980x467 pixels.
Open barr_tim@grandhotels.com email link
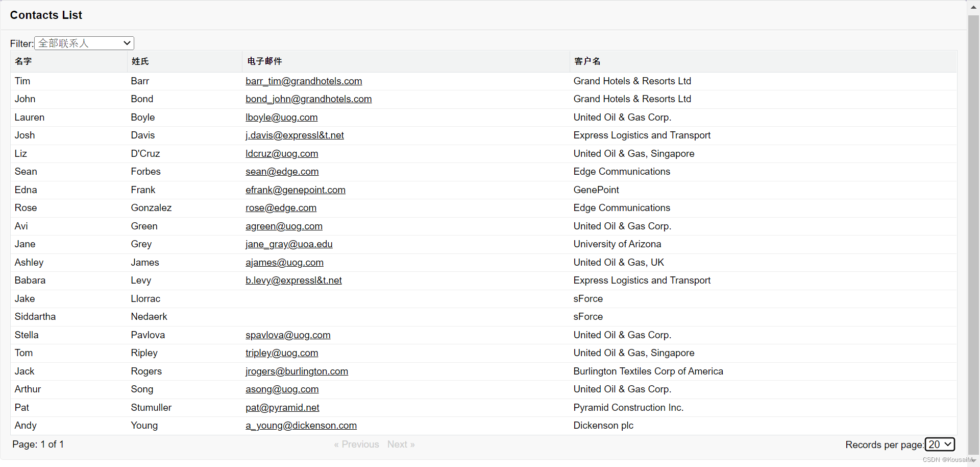(303, 81)
